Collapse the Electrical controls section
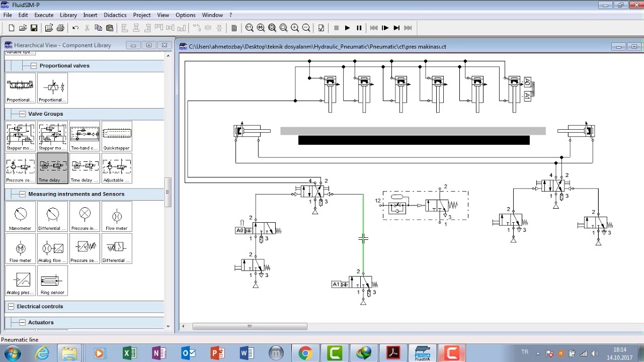This screenshot has height=362, width=644. 11,306
